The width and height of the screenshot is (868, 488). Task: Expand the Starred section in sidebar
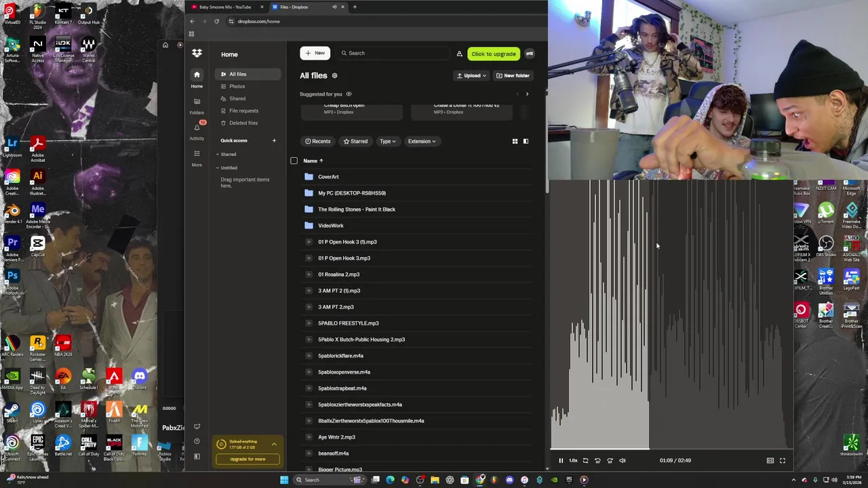pos(218,155)
